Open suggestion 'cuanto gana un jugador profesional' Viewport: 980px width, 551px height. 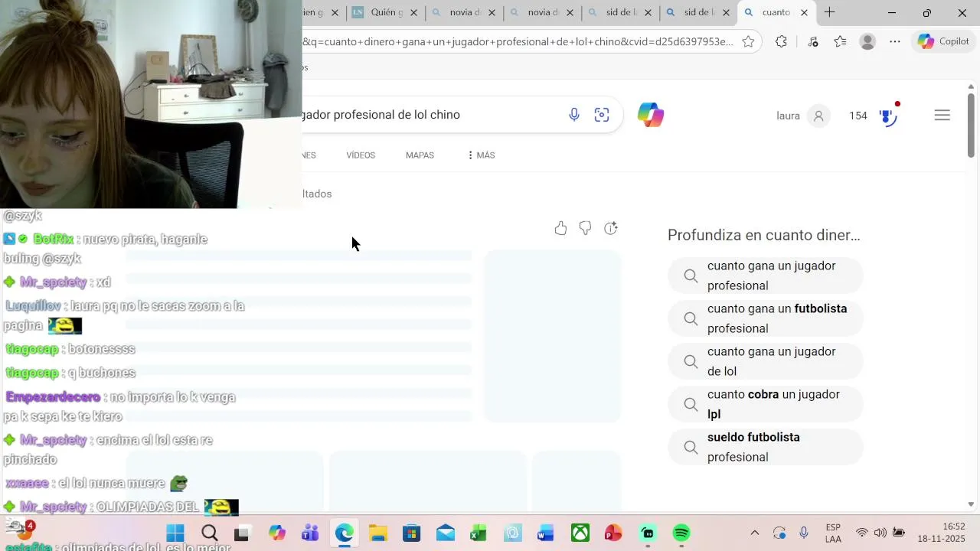point(766,275)
